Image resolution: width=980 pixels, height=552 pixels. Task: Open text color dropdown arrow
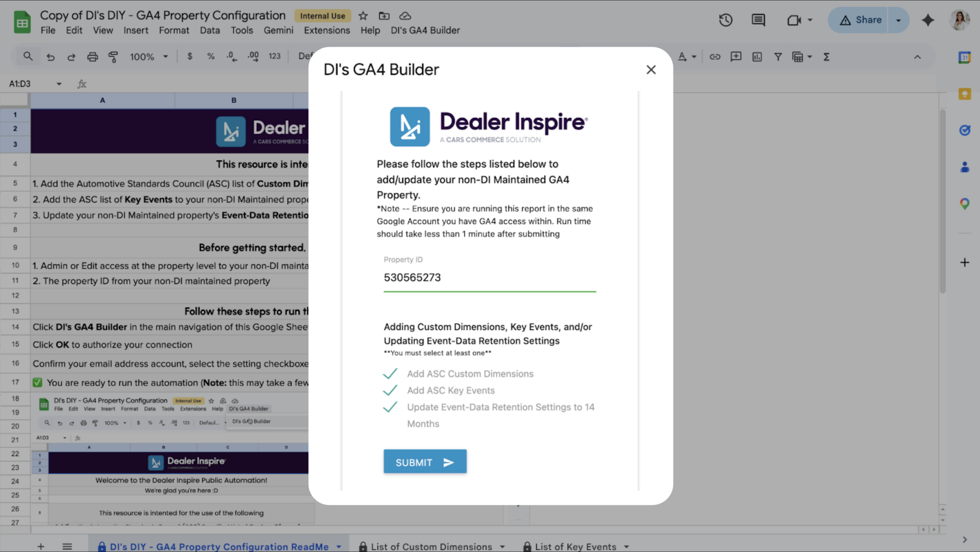[x=694, y=57]
